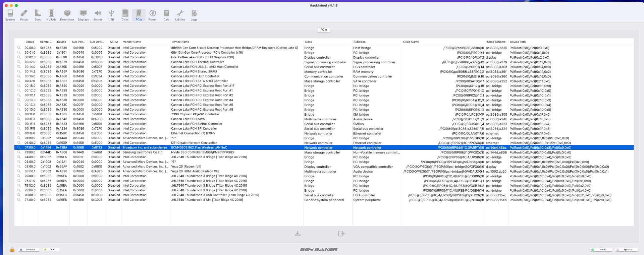The height and width of the screenshot is (255, 644).
Task: Open the Displays toolbar section
Action: (83, 15)
